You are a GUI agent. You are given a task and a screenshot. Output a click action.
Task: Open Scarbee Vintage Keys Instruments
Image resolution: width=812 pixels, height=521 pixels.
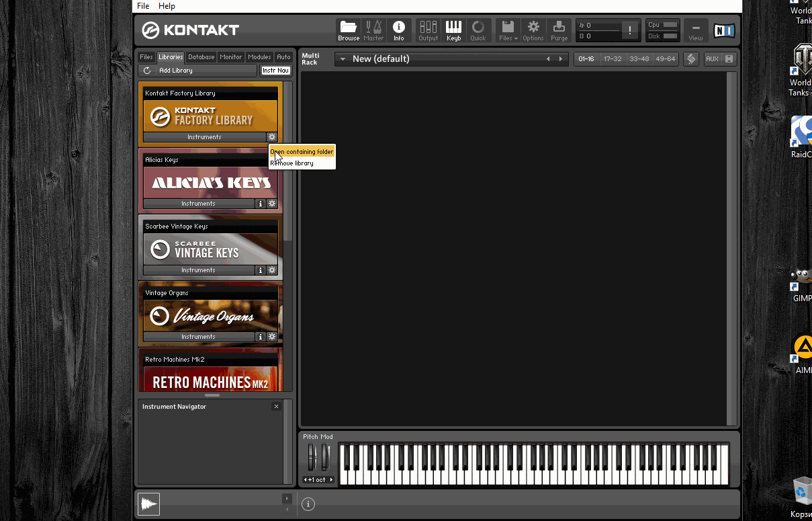pyautogui.click(x=199, y=270)
